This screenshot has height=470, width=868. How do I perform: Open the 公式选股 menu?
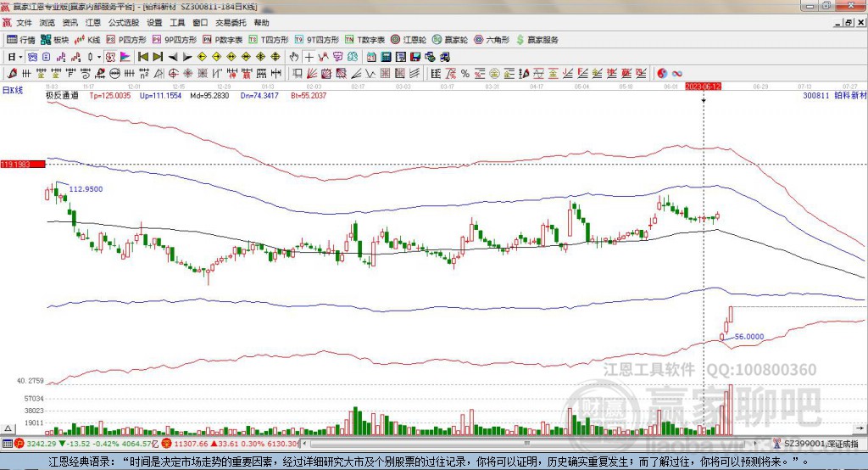[x=124, y=23]
